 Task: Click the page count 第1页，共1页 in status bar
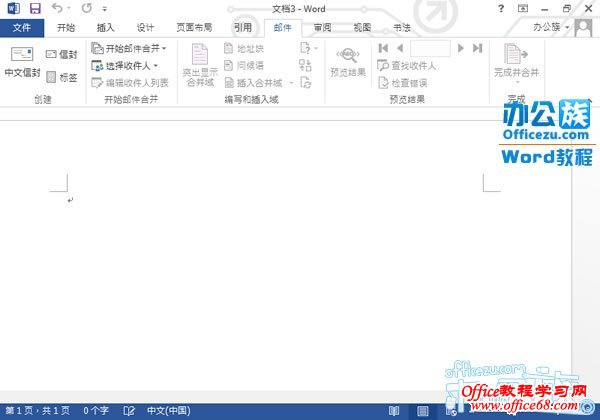click(38, 411)
